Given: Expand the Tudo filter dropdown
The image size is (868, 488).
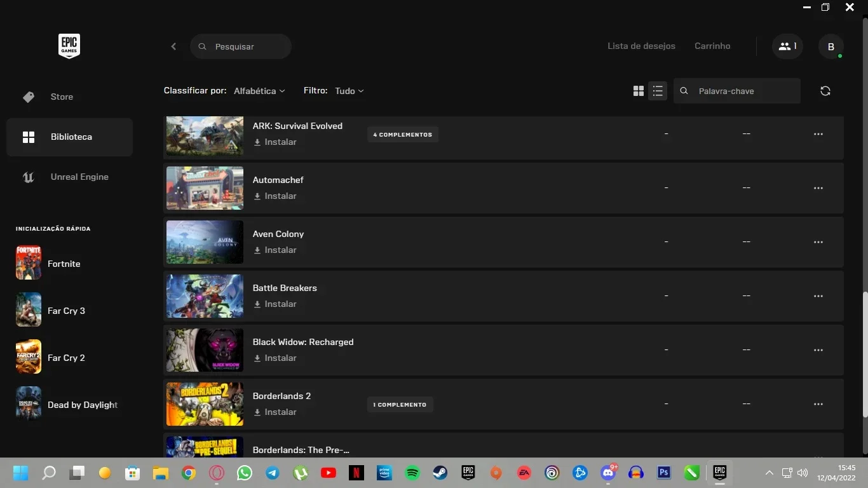Looking at the screenshot, I should [x=349, y=91].
